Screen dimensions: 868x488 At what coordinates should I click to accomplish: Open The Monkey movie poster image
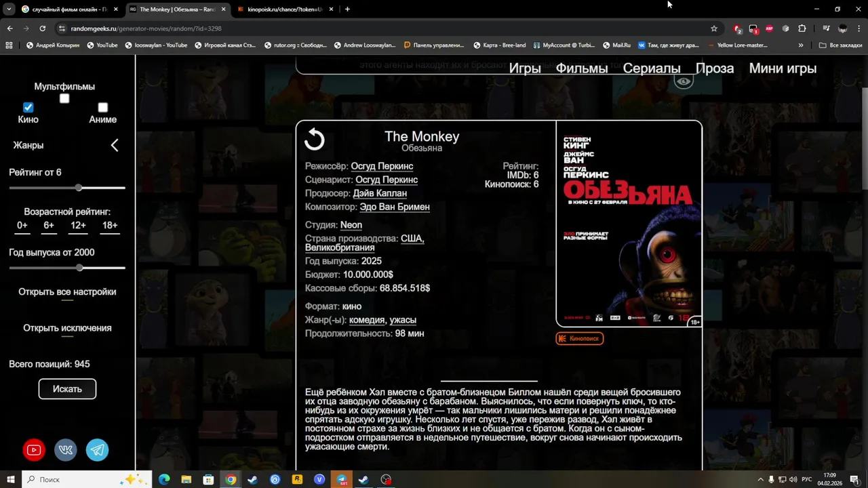[629, 224]
